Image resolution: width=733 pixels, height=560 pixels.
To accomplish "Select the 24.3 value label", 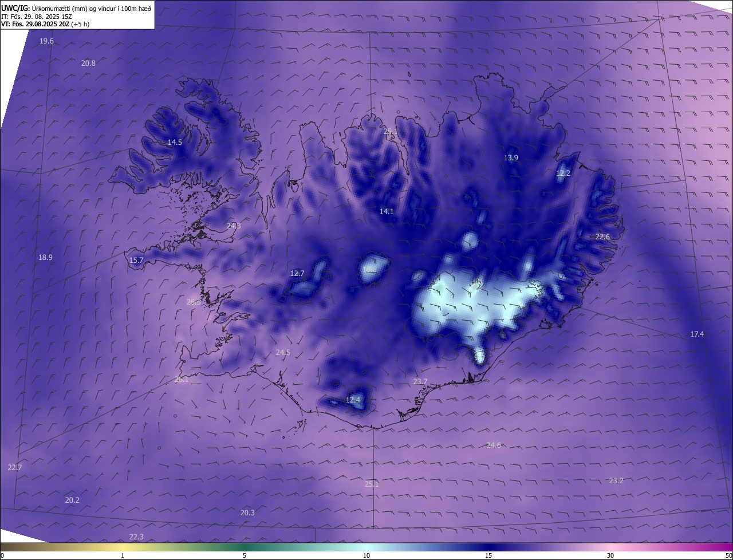I will [x=234, y=226].
